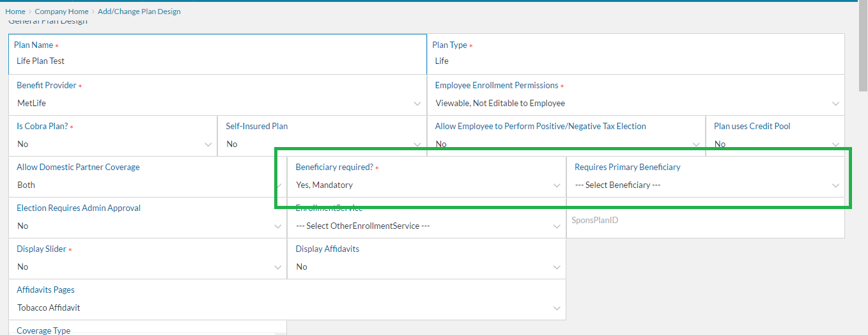Viewport: 868px width, 335px height.
Task: Click the SponsPlanID input field
Action: (x=705, y=221)
